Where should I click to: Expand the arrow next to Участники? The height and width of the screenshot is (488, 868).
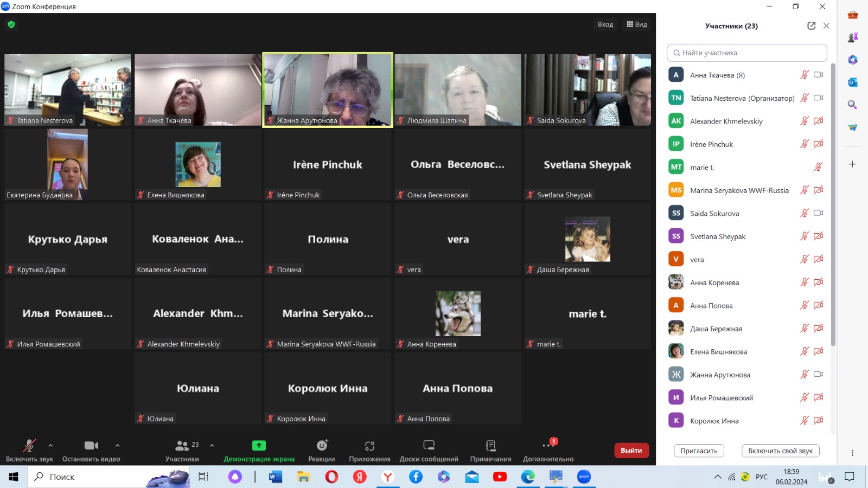click(x=212, y=445)
